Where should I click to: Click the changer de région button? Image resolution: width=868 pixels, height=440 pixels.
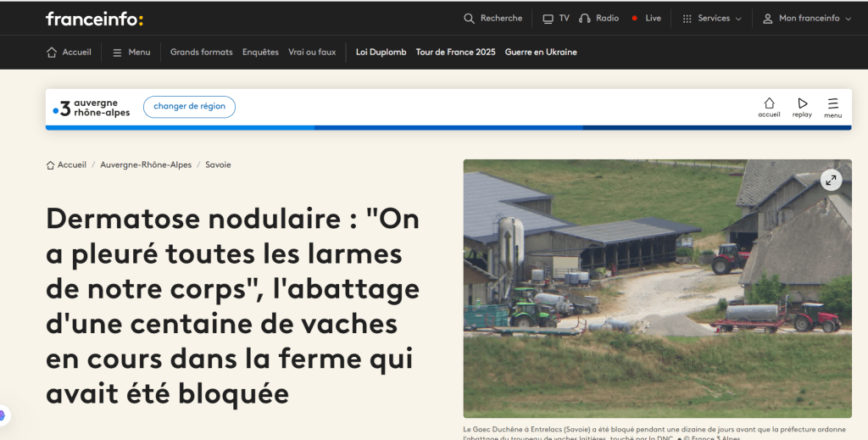[189, 107]
